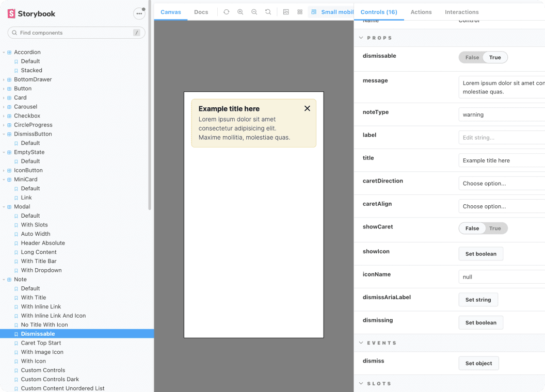Click Set boolean for dismissing

[x=480, y=322]
